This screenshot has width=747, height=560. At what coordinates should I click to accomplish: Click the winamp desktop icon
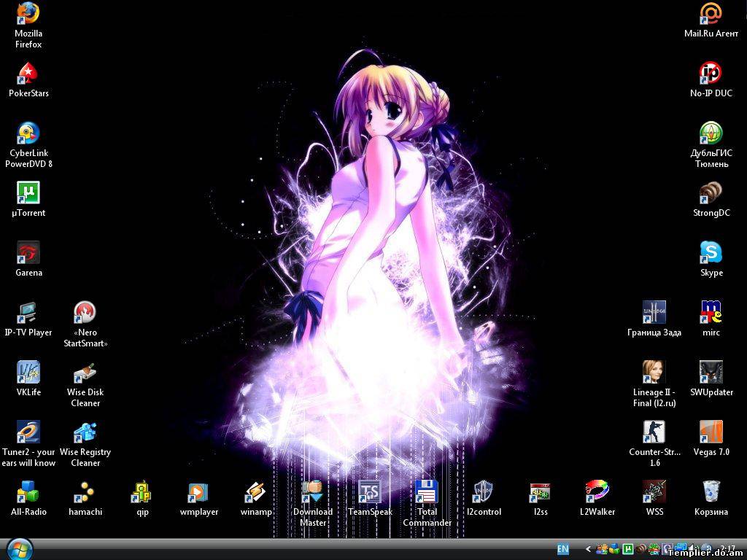click(256, 492)
